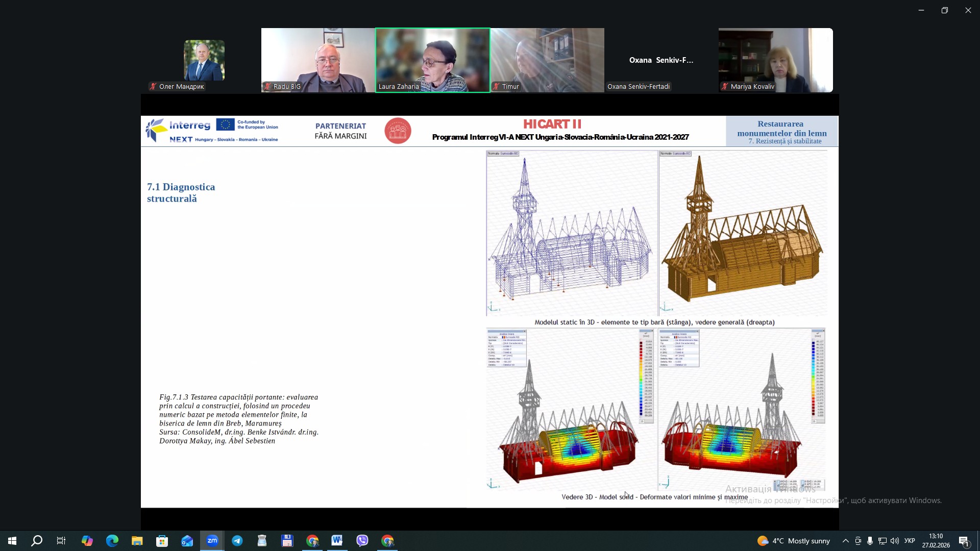Open Telegram from the taskbar
980x551 pixels.
(237, 541)
